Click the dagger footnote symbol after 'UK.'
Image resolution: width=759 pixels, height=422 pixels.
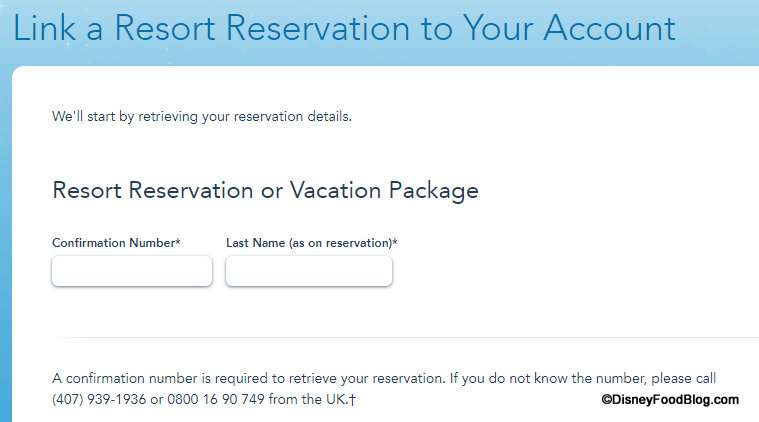(353, 399)
